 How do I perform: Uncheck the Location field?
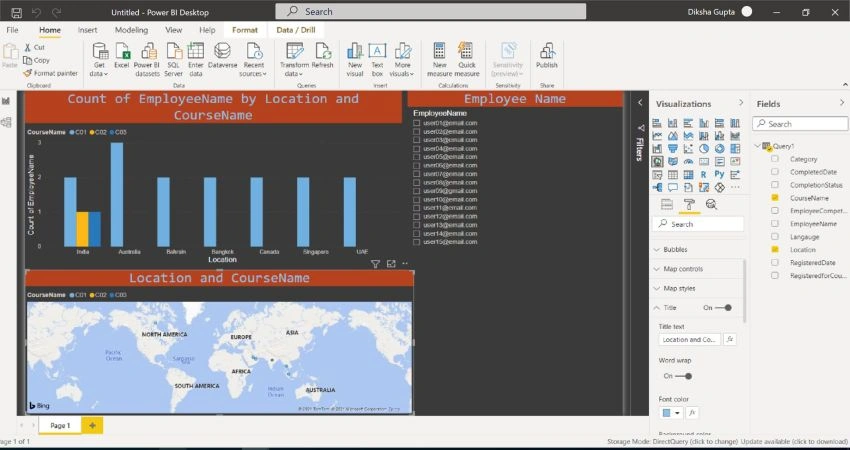pos(775,249)
